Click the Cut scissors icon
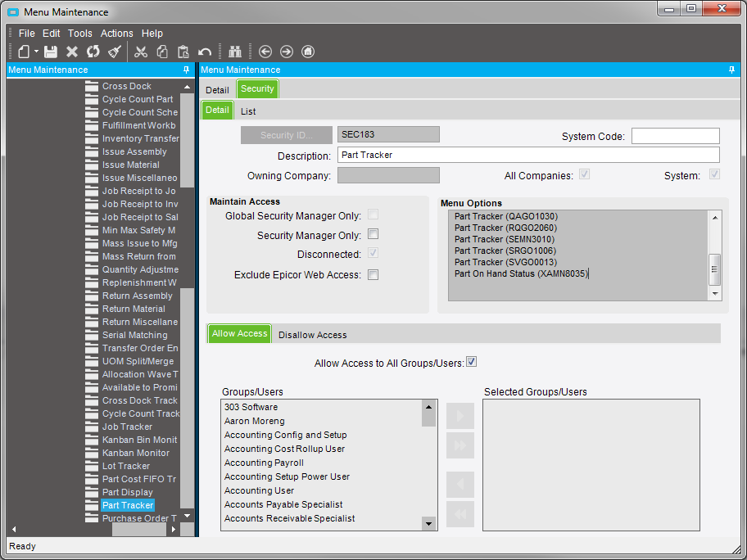The width and height of the screenshot is (747, 560). 141,52
